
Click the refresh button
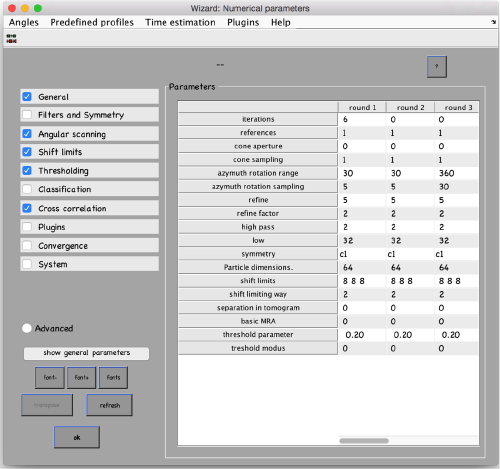[110, 405]
